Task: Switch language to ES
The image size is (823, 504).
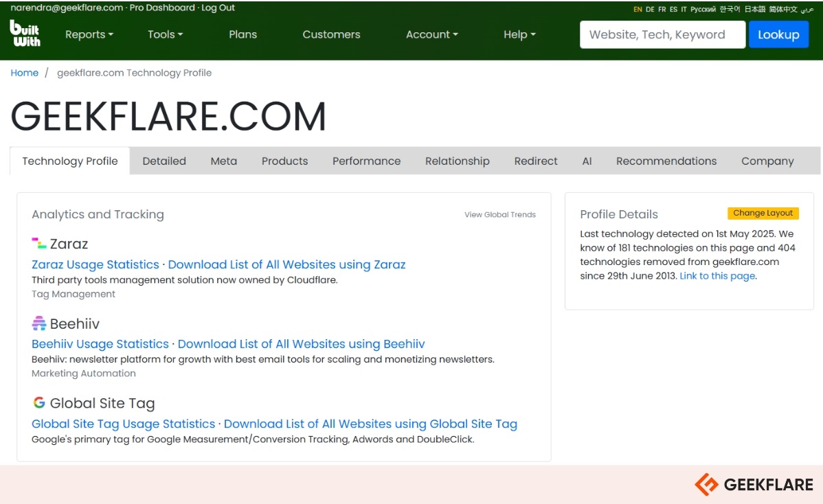Action: click(673, 10)
